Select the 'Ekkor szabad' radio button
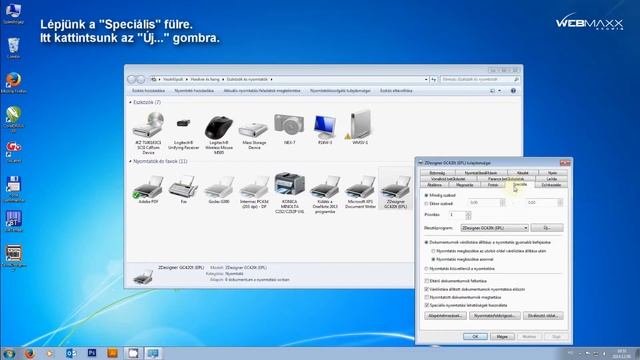 [427, 203]
